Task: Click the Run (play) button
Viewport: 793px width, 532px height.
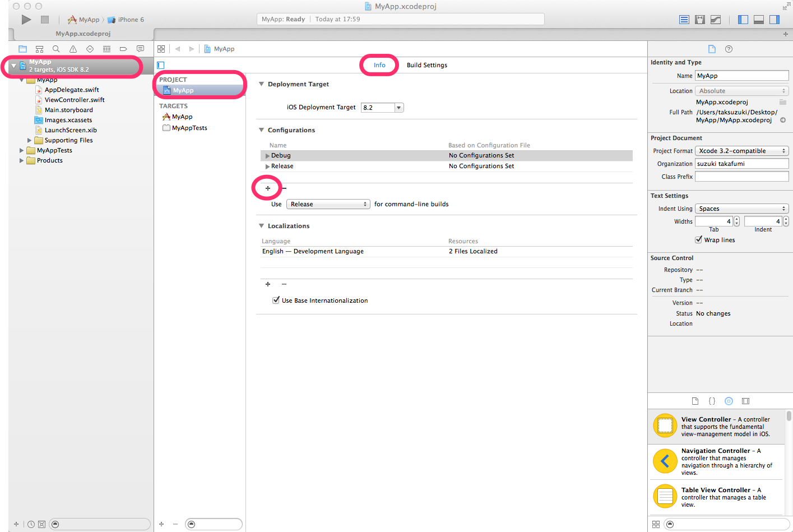Action: click(26, 20)
